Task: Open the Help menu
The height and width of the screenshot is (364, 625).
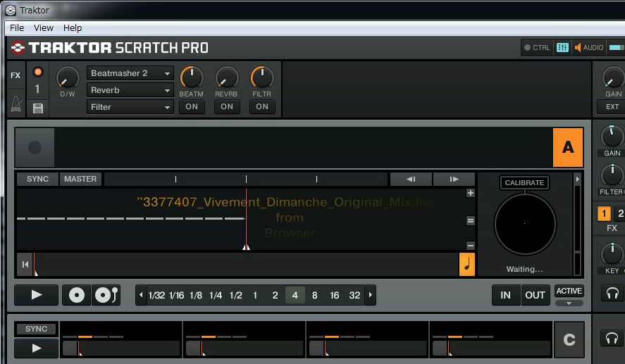Action: 73,28
